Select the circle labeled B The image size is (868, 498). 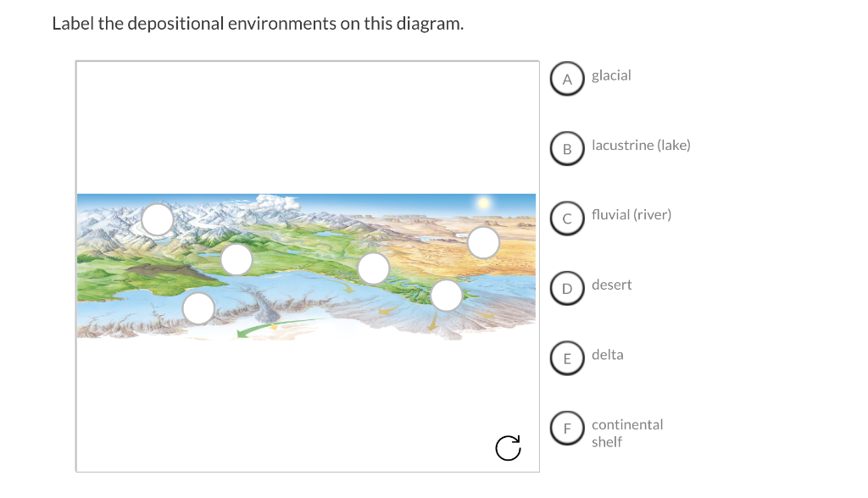coord(567,149)
